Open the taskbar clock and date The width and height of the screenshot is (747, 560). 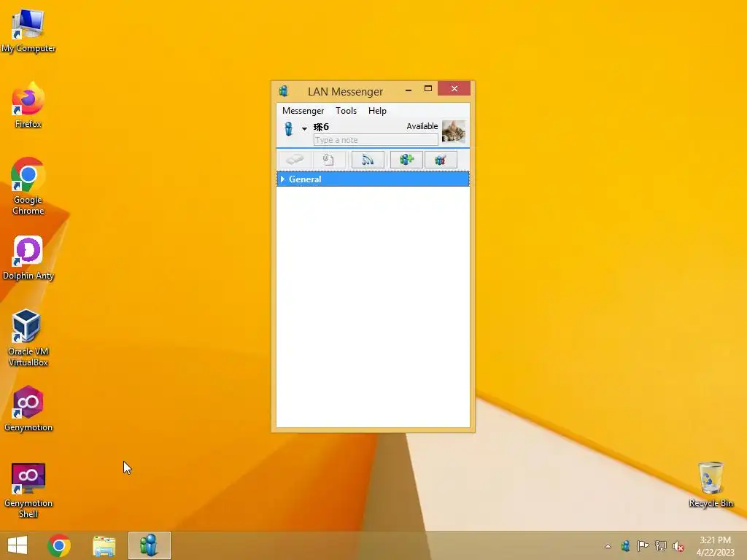click(x=715, y=546)
